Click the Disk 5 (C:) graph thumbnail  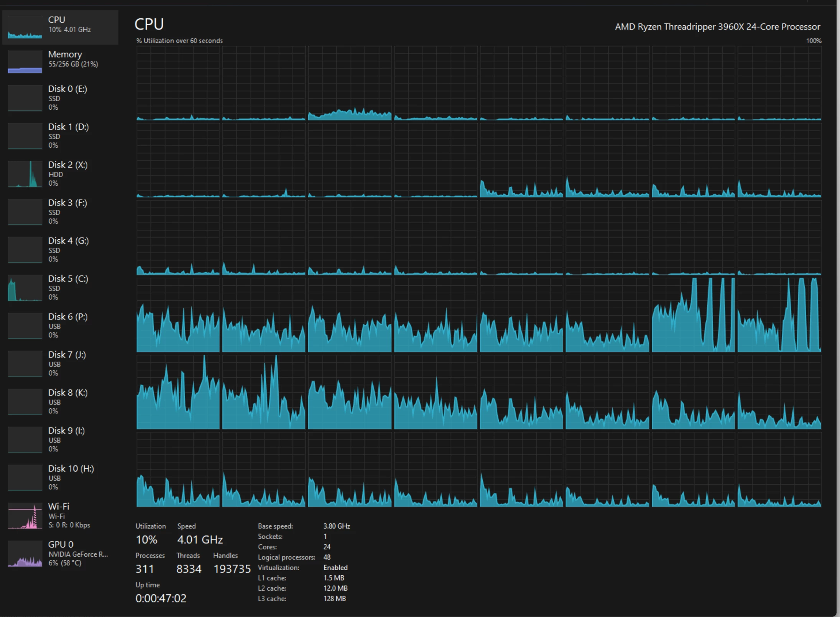pos(25,288)
